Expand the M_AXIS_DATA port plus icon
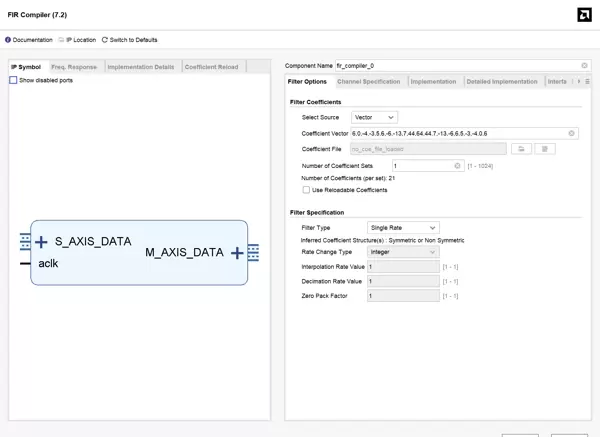This screenshot has height=437, width=600. pos(237,253)
